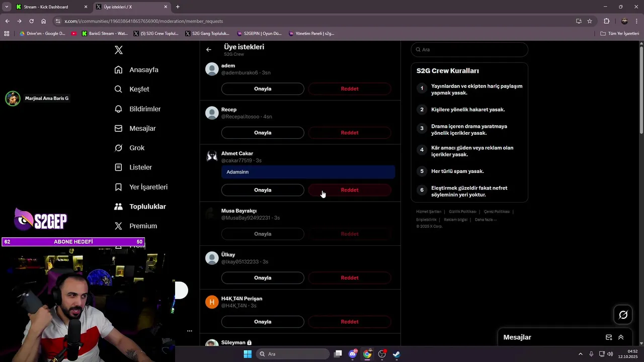Viewport: 644px width, 362px height.
Task: Open Drive'ım bookmark
Action: coord(42,34)
